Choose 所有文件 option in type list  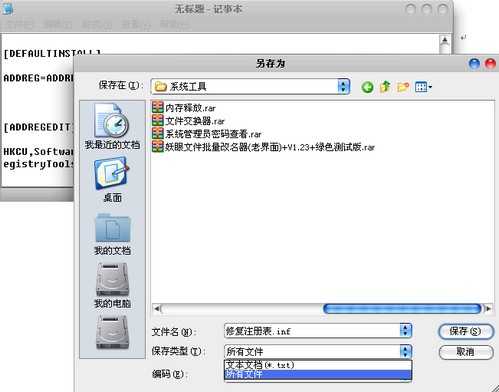click(318, 374)
